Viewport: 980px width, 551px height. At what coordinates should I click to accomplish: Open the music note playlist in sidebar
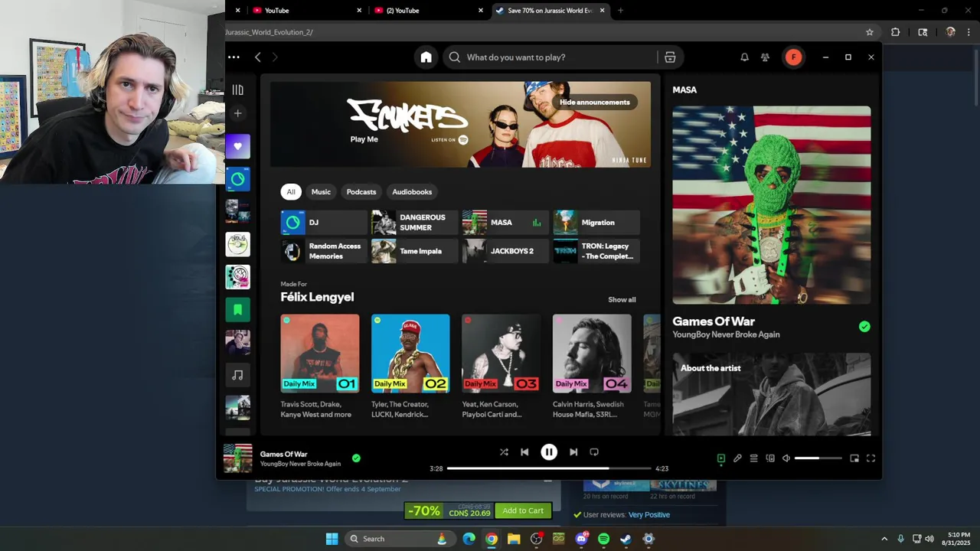[237, 375]
